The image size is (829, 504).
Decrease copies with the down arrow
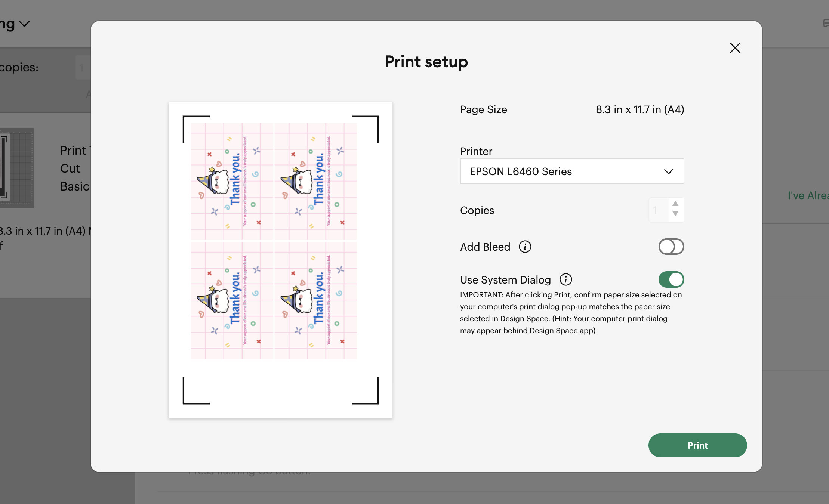(x=675, y=213)
